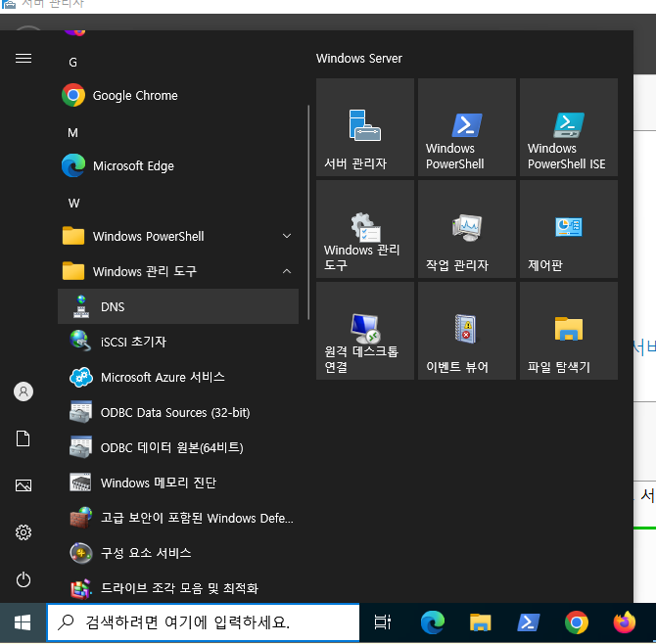Click the app list scrollbar
Screen dimensions: 656x644
(308, 212)
